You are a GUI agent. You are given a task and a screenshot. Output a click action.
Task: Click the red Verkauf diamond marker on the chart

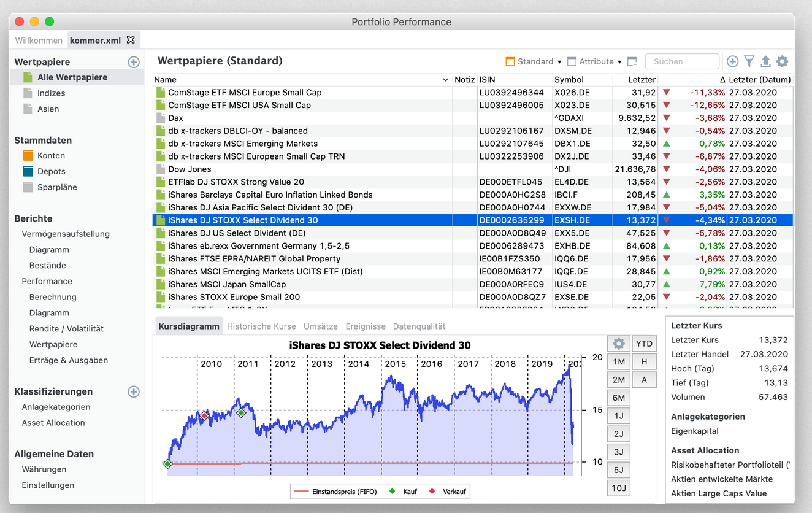coord(204,415)
